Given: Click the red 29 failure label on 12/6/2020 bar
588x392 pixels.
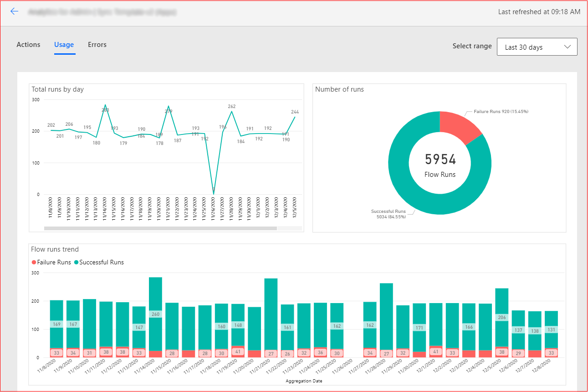Looking at the screenshot, I should tap(518, 353).
